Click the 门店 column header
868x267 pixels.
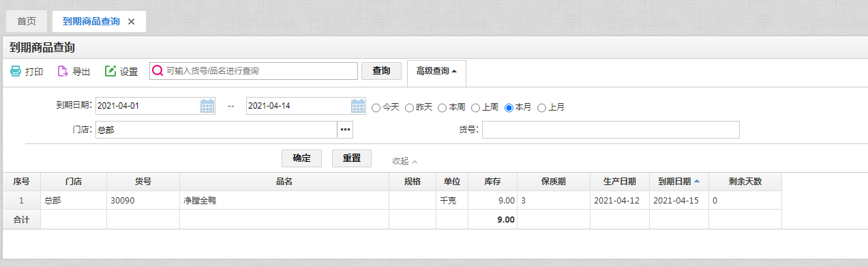coord(74,182)
